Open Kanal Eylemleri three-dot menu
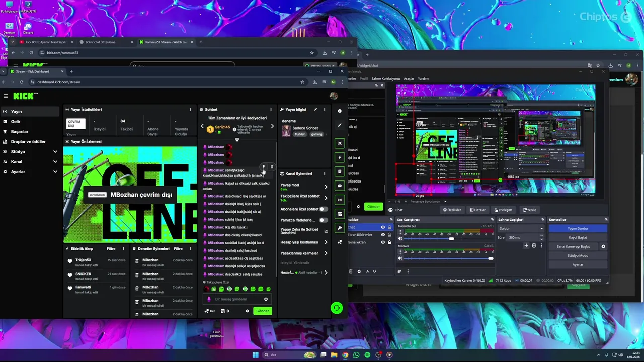The width and height of the screenshot is (644, 362). pos(325,173)
